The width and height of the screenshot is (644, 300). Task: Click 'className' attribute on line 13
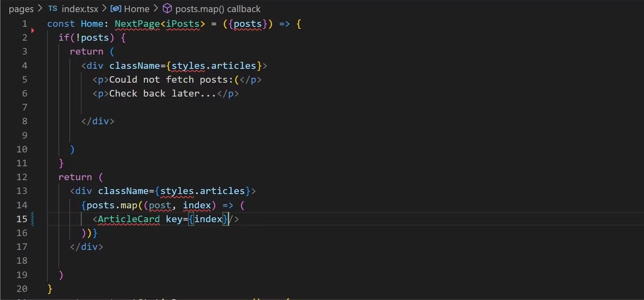[x=123, y=191]
